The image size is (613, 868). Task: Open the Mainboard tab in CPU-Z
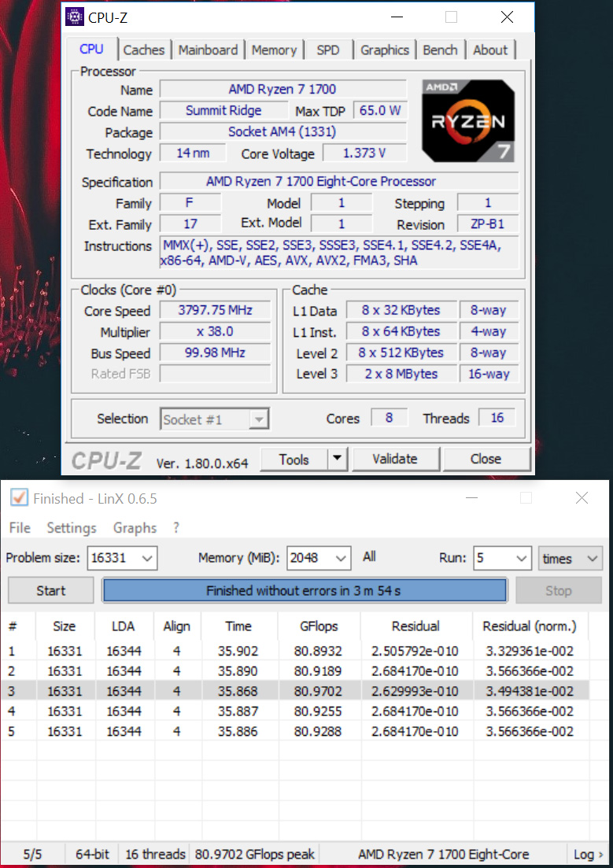(x=209, y=50)
